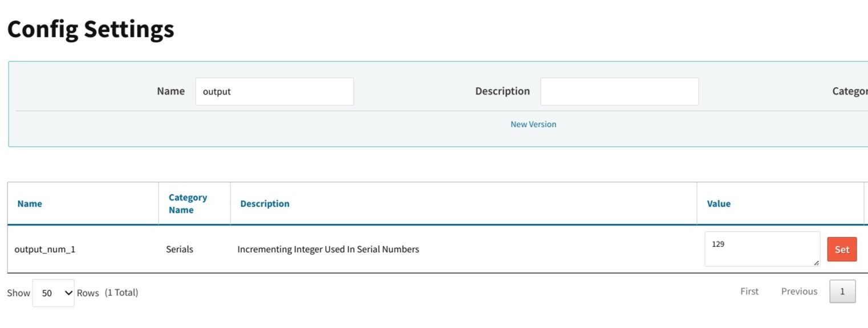868x328 pixels.
Task: Click the Name filter input containing "output"
Action: click(274, 92)
